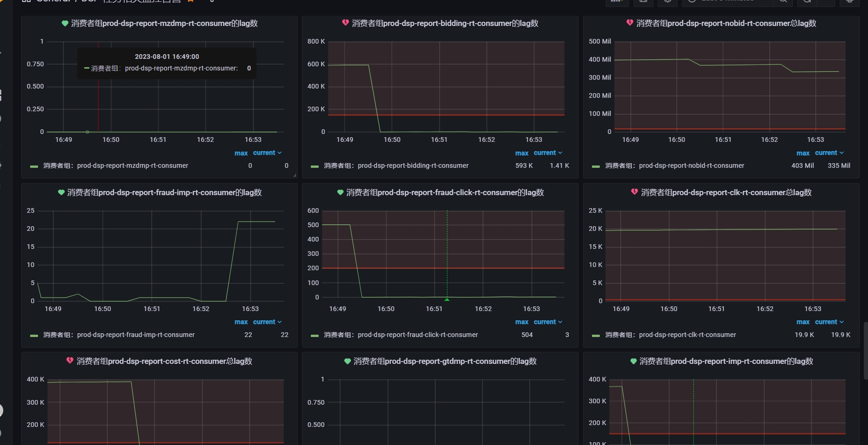Click the current column header in fraud-imp-rt-consumer legend
The image size is (868, 445).
pyautogui.click(x=267, y=322)
